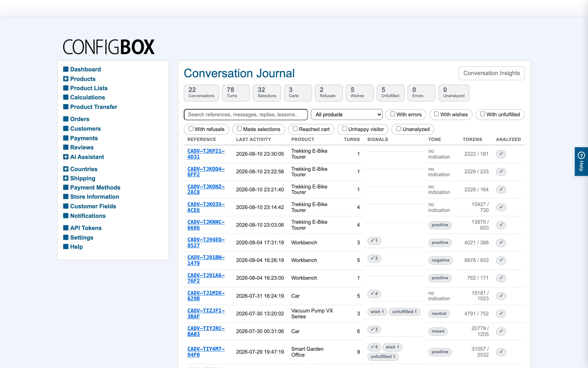The image size is (588, 368).
Task: Click the search references input field
Action: coord(246,114)
